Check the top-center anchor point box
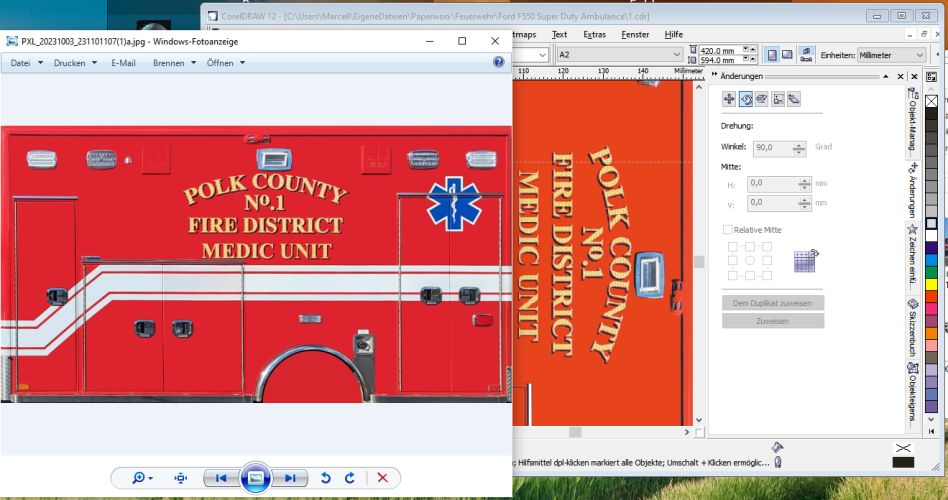Image resolution: width=948 pixels, height=500 pixels. (750, 247)
